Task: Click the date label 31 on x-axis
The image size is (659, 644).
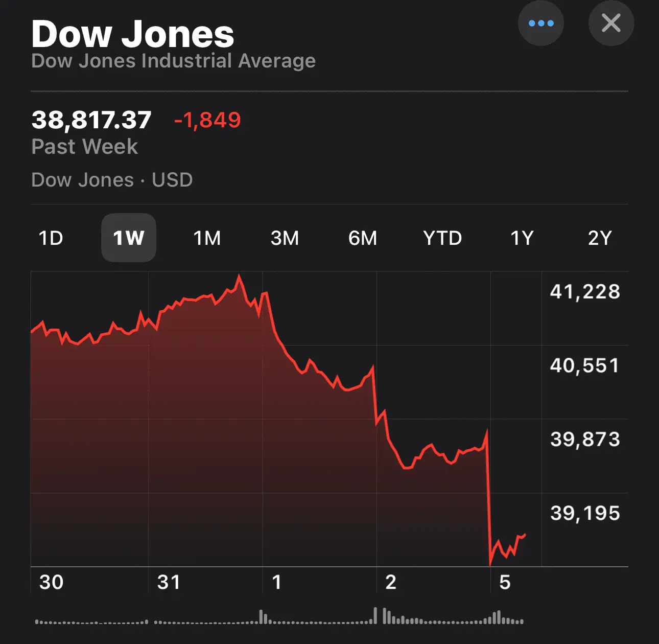Action: pyautogui.click(x=169, y=582)
